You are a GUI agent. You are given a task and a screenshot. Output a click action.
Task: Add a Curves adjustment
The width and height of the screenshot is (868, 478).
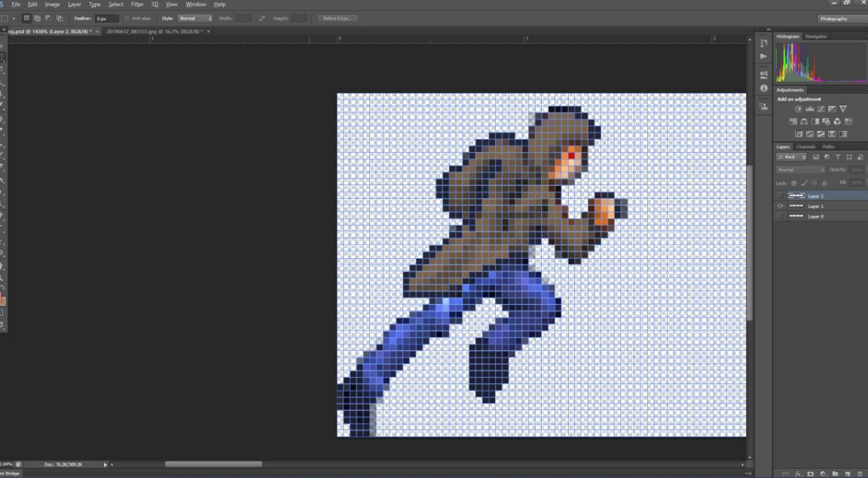click(x=821, y=109)
